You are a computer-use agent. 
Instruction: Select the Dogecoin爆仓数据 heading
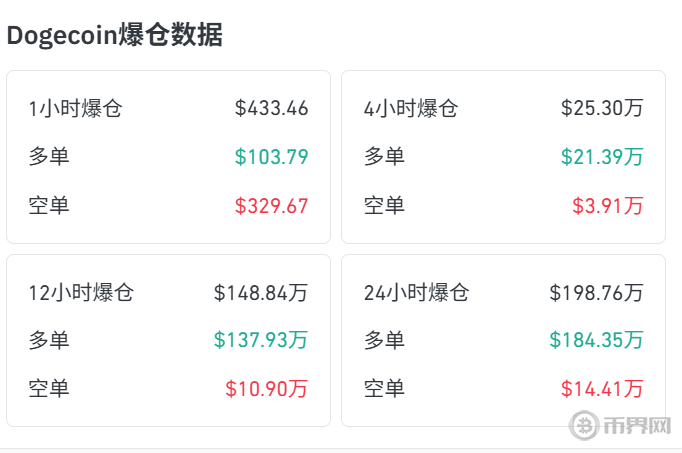click(x=115, y=35)
